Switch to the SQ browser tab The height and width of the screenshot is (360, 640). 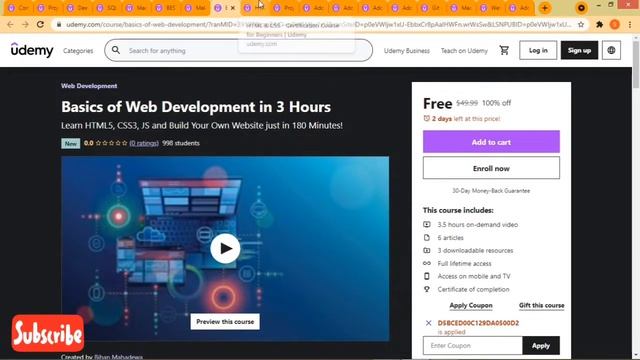pyautogui.click(x=107, y=8)
